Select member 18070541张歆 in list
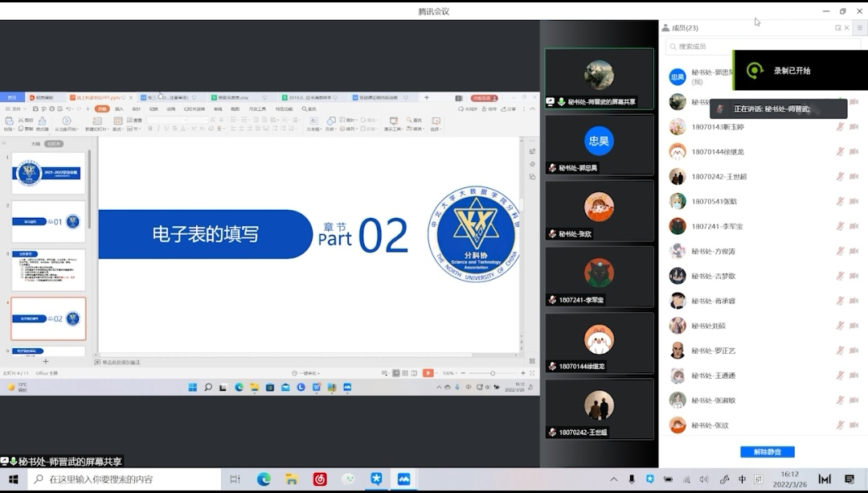The width and height of the screenshot is (868, 493). pyautogui.click(x=714, y=202)
